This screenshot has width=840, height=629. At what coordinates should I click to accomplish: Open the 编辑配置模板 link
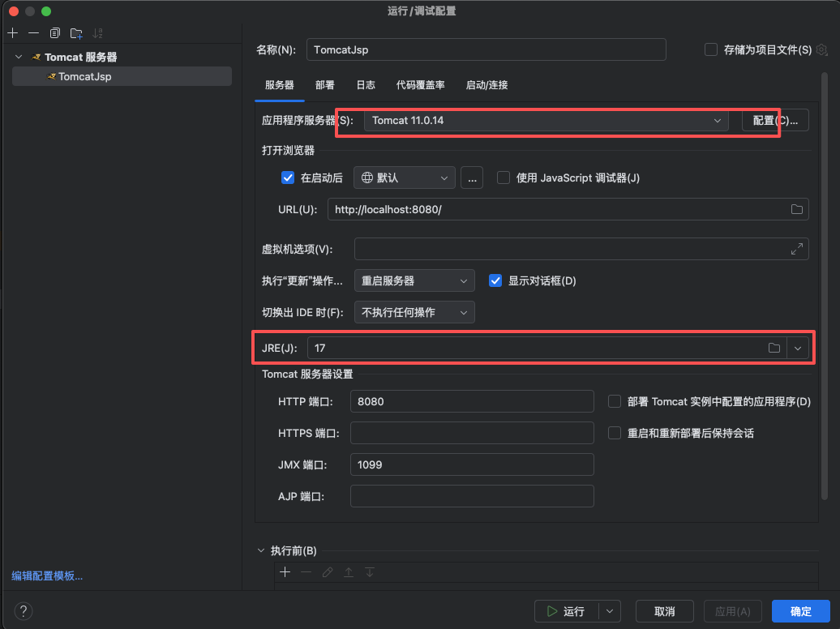47,576
